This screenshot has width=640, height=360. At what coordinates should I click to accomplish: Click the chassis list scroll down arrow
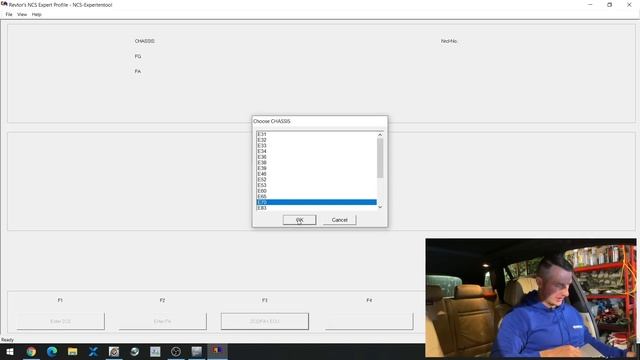click(380, 207)
